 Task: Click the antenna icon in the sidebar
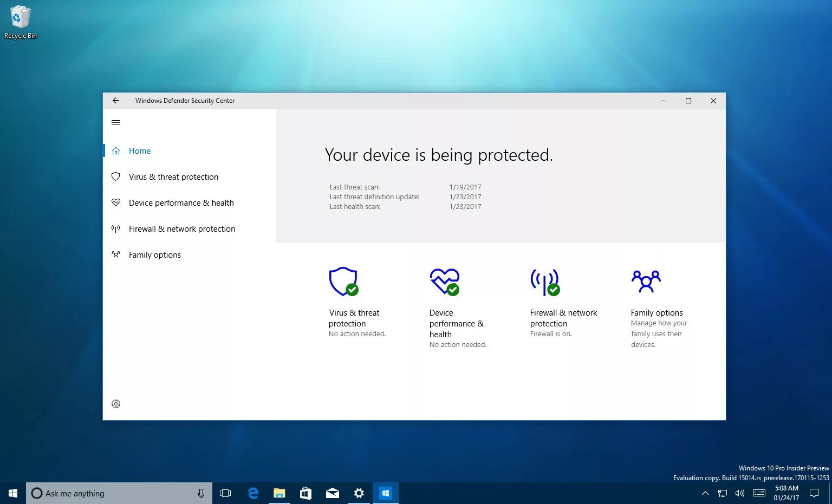click(x=116, y=228)
